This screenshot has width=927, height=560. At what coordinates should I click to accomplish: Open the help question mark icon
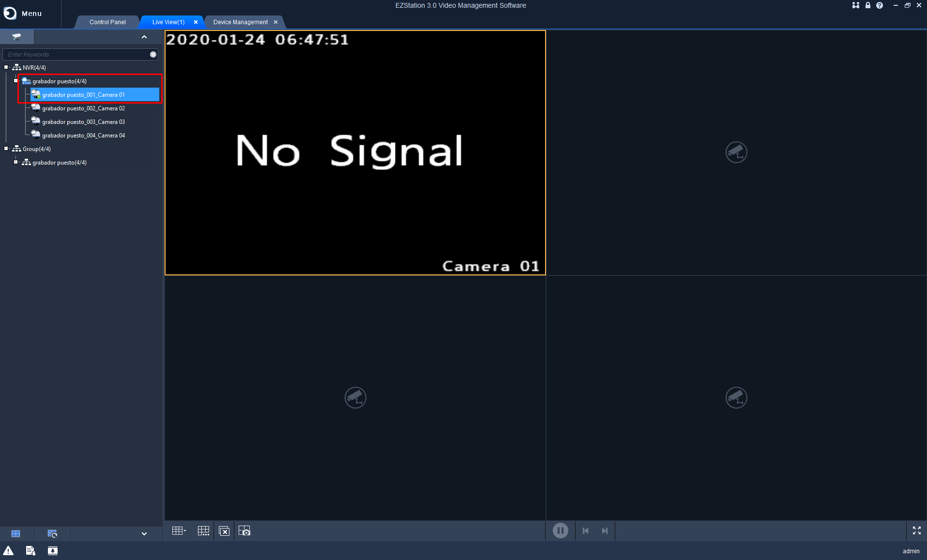879,5
